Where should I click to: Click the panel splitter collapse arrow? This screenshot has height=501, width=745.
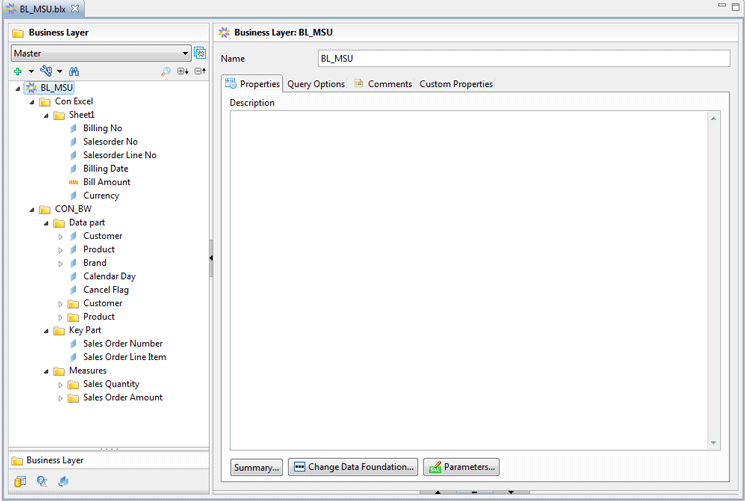pos(211,258)
